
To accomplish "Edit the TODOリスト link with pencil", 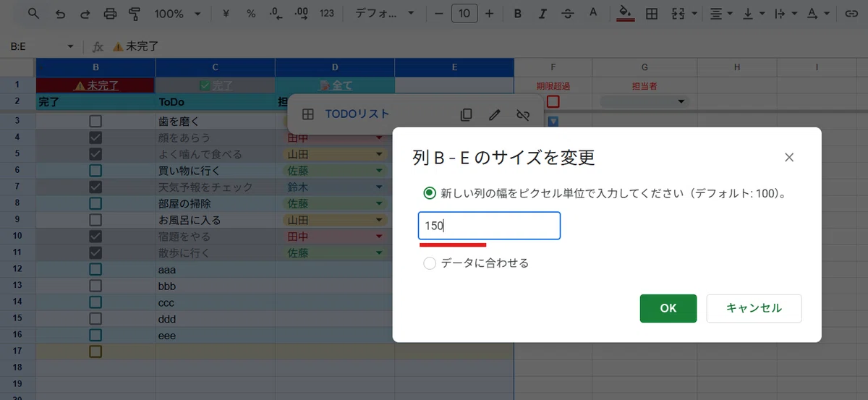I will pos(495,114).
